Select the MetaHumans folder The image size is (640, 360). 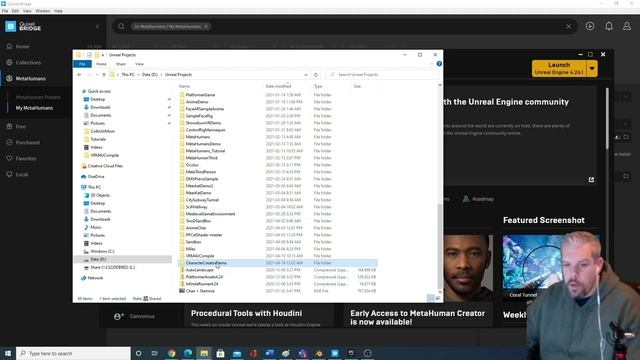pos(198,137)
